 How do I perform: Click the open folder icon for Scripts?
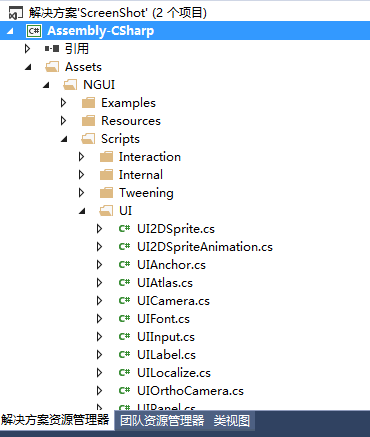88,139
